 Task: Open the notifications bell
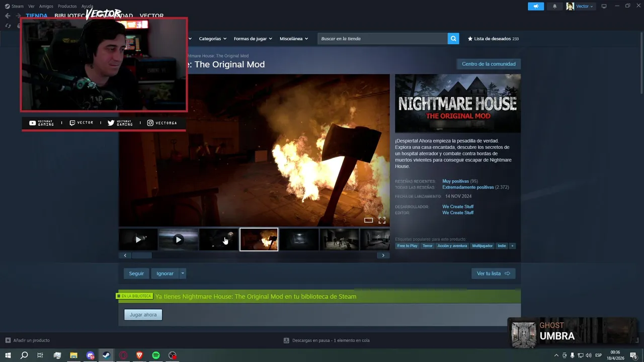click(554, 6)
